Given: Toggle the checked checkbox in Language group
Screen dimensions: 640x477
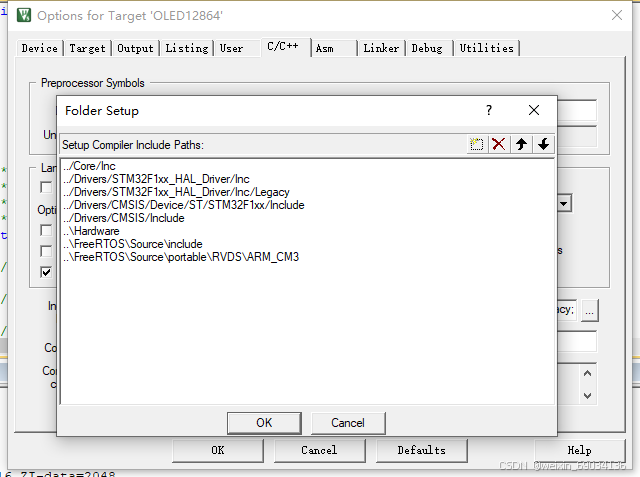Looking at the screenshot, I should [46, 272].
